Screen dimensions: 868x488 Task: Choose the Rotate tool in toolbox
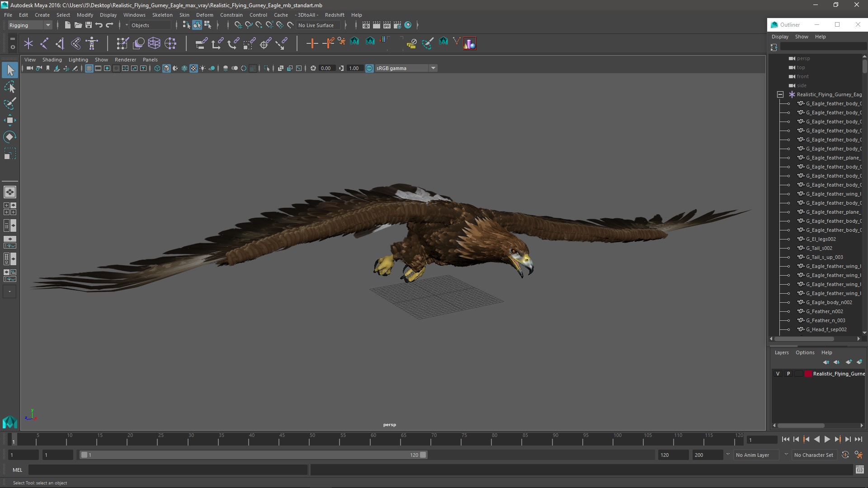click(x=10, y=137)
